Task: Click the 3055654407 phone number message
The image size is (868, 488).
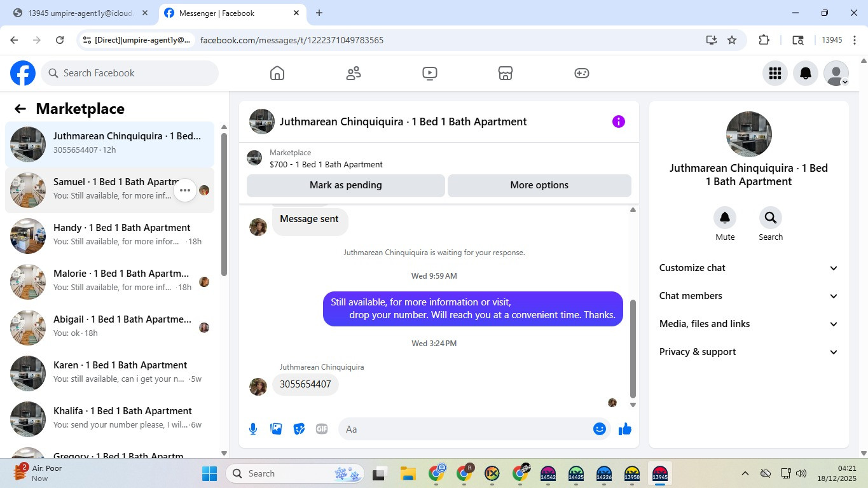Action: click(x=305, y=384)
